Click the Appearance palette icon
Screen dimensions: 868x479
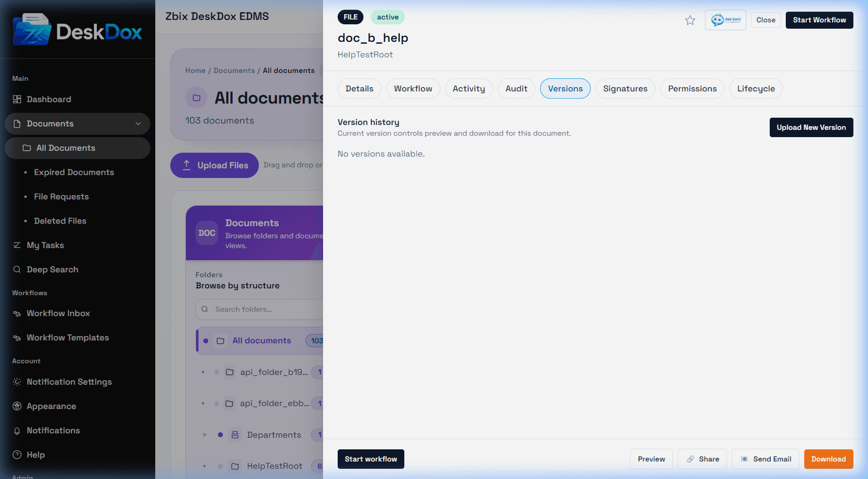tap(17, 406)
